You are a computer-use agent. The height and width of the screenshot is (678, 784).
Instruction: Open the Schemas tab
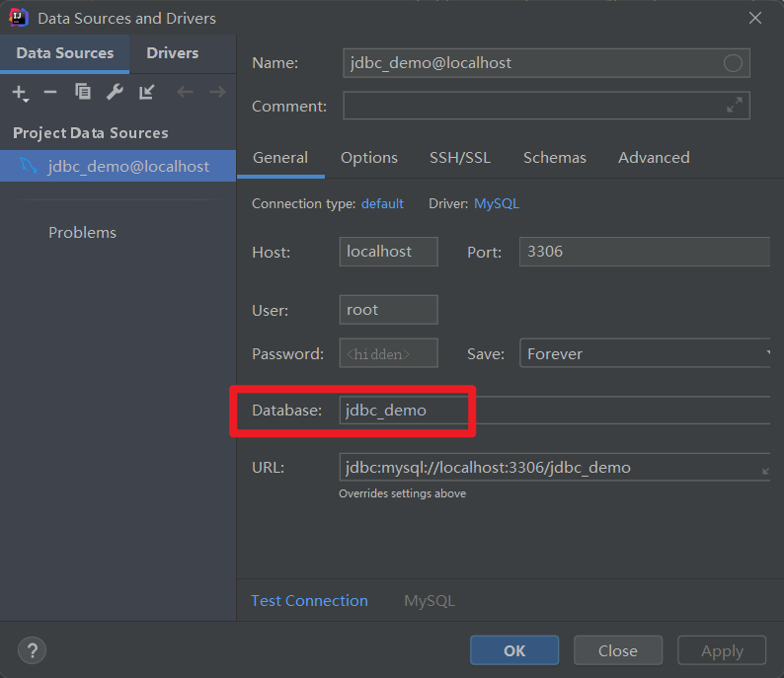(555, 158)
